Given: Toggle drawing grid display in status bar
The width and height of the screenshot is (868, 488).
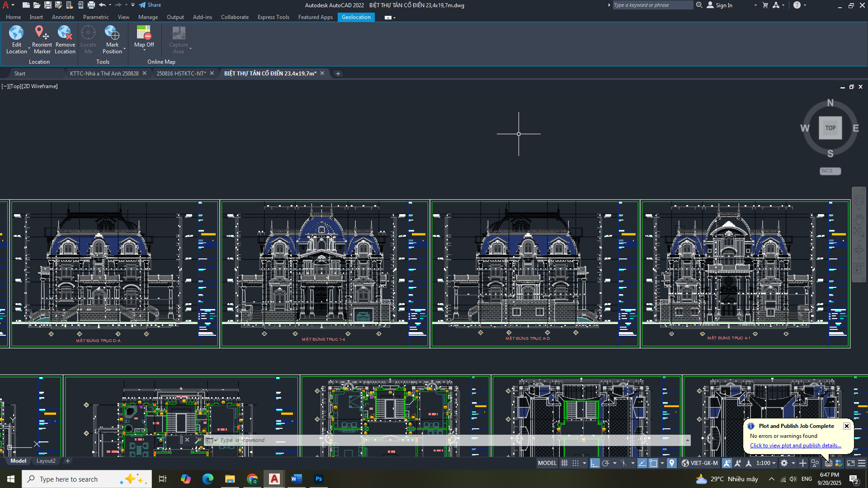Looking at the screenshot, I should (x=564, y=463).
